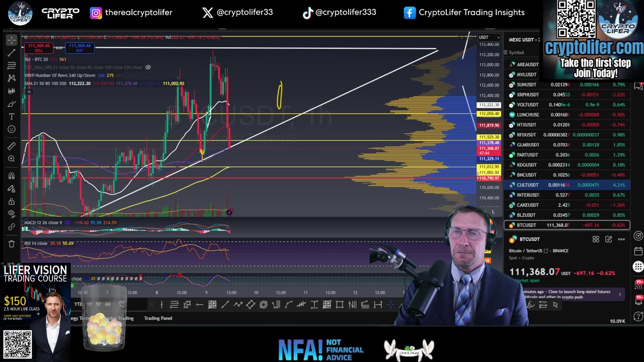Select VOLTUSDT in the watchlist

coord(567,105)
